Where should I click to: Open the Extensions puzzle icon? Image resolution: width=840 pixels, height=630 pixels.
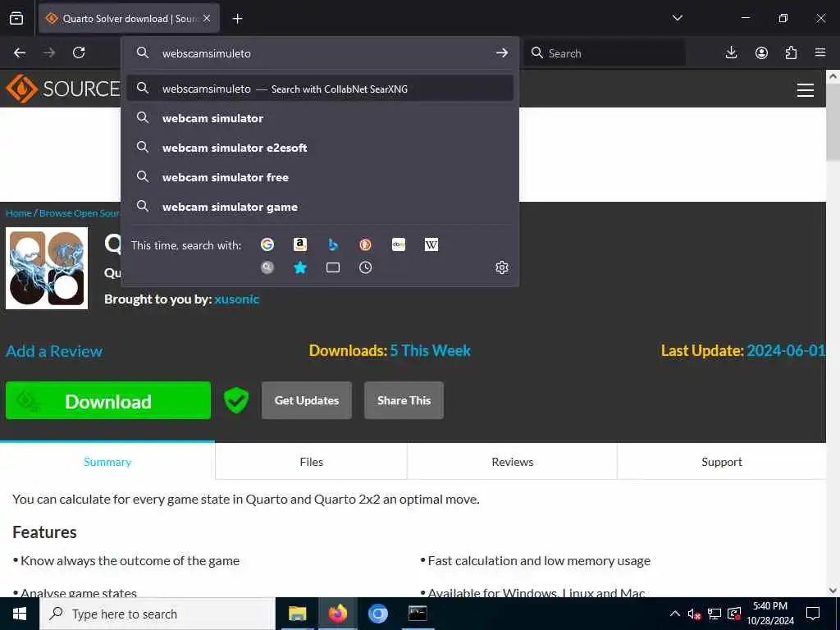tap(791, 52)
